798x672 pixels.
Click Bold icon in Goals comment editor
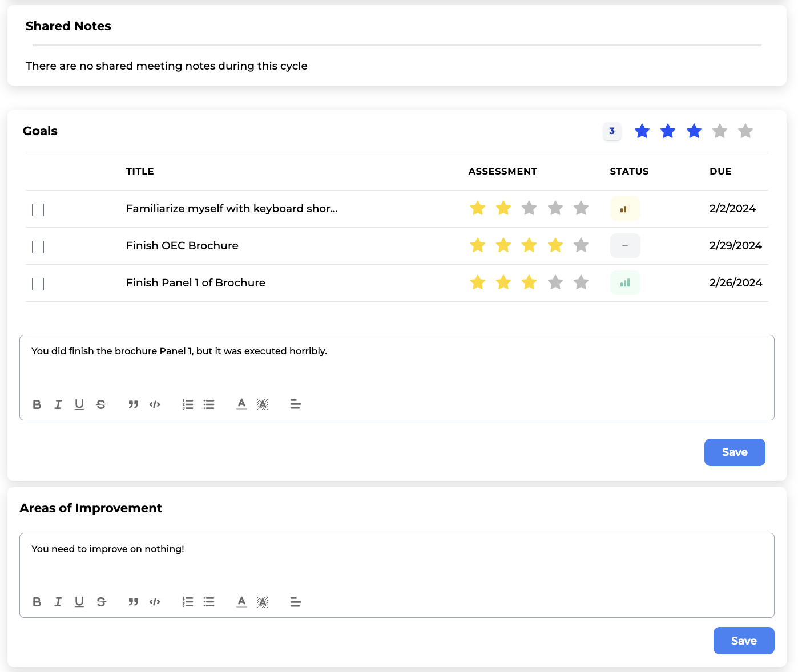click(x=37, y=404)
